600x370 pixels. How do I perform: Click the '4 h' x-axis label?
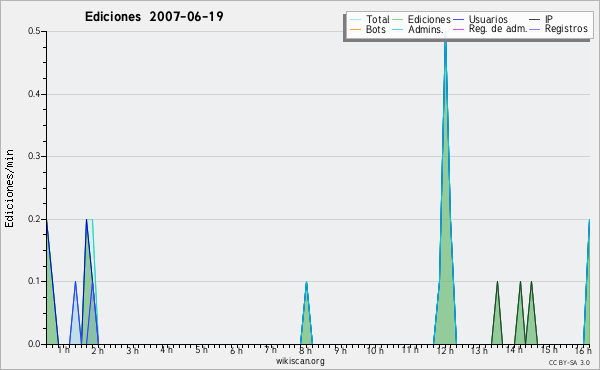tap(166, 350)
